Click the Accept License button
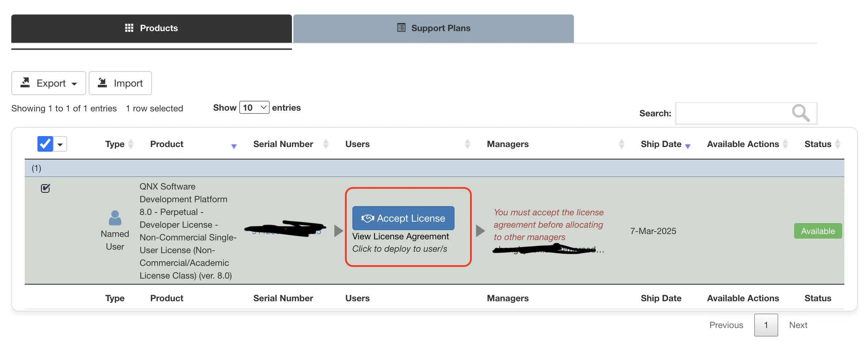The width and height of the screenshot is (868, 350). tap(403, 218)
